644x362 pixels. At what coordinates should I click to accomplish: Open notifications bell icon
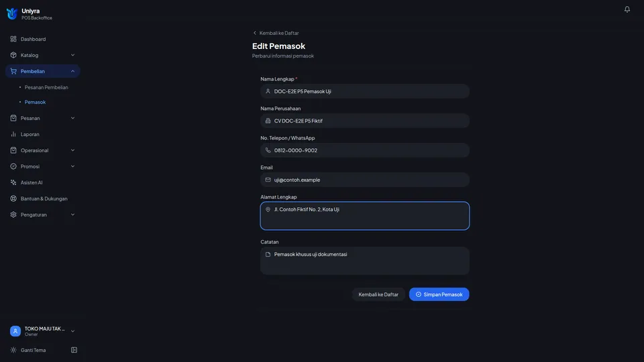627,9
